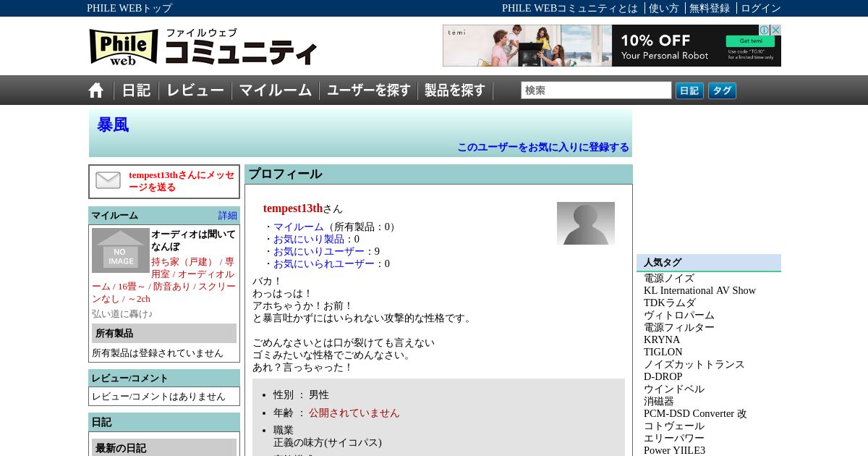Click the KL International AV Show tag
This screenshot has width=868, height=456.
(x=699, y=290)
